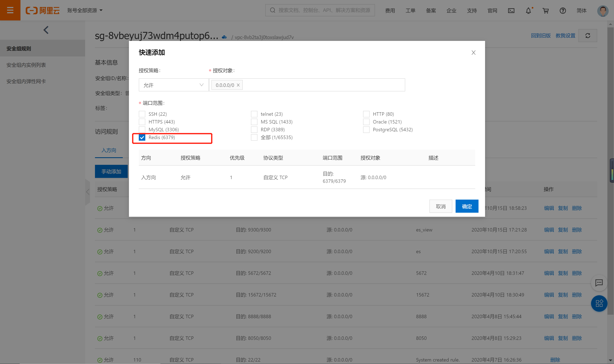This screenshot has width=614, height=364.
Task: Click the top search input field
Action: click(x=324, y=10)
